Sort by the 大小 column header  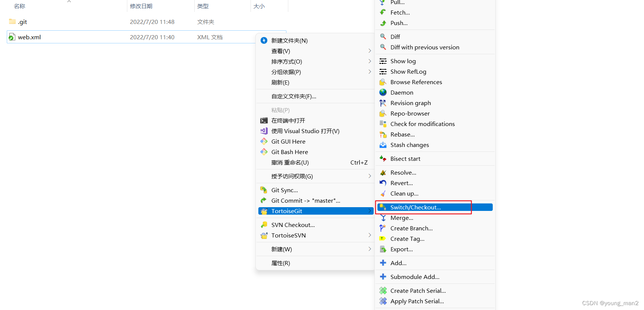tap(259, 6)
